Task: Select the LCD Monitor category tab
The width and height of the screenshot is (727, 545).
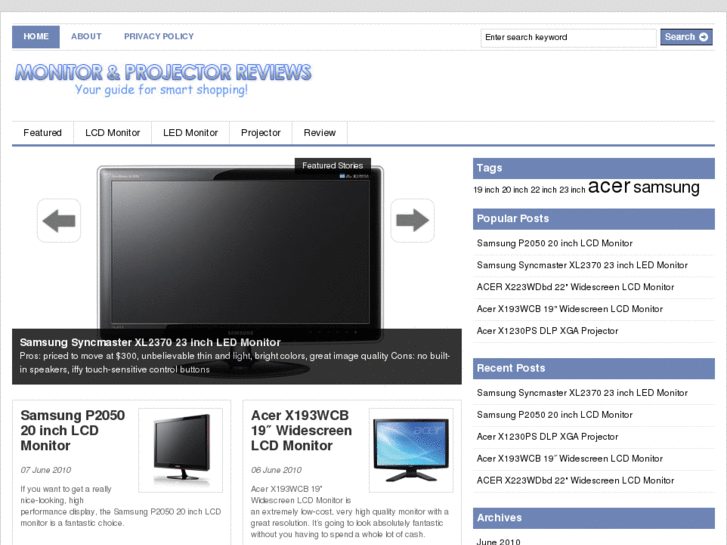Action: (x=113, y=133)
